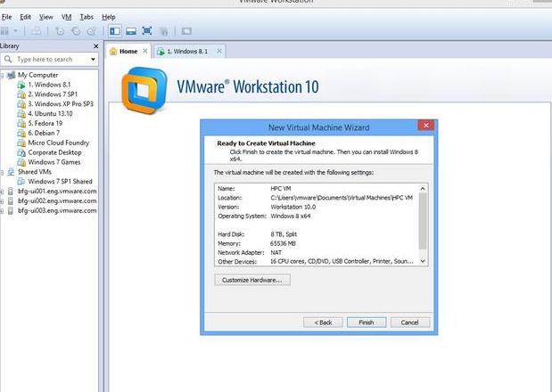Screen dimensions: 552x392
Task: Click the My Computer icon in the Library tree
Action: [12, 75]
